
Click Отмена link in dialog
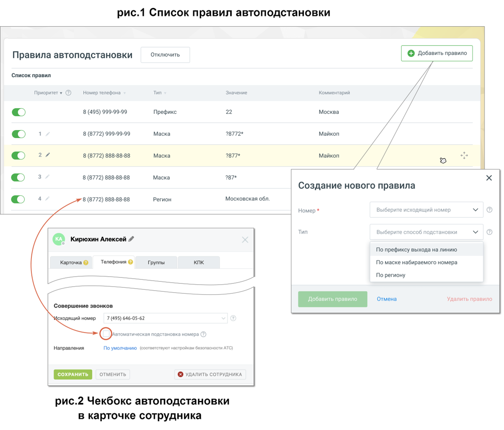387,299
